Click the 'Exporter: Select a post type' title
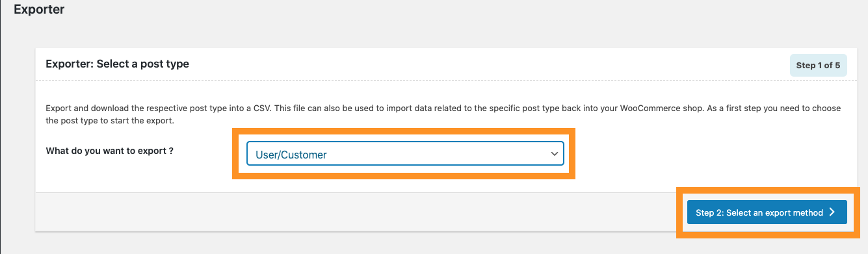This screenshot has width=868, height=254. click(x=117, y=64)
